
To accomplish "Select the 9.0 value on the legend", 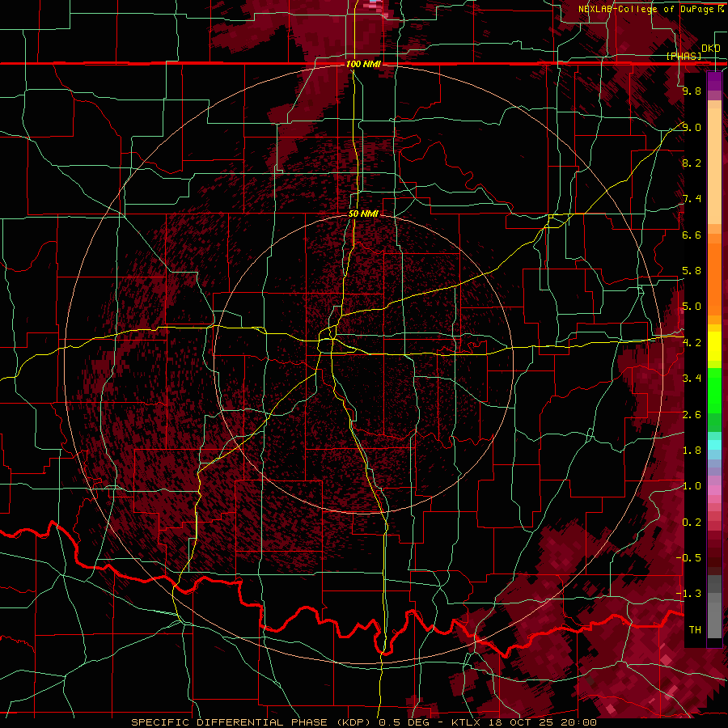I will (x=692, y=127).
